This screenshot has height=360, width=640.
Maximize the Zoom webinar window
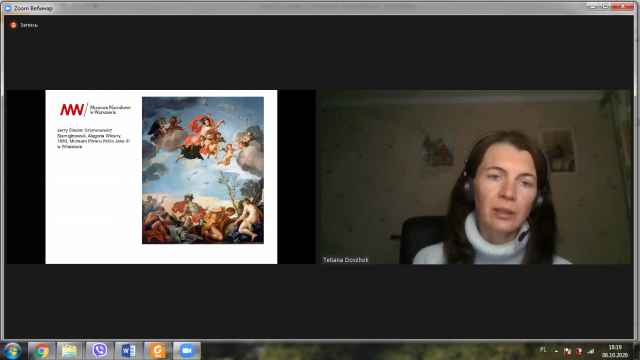(605, 6)
